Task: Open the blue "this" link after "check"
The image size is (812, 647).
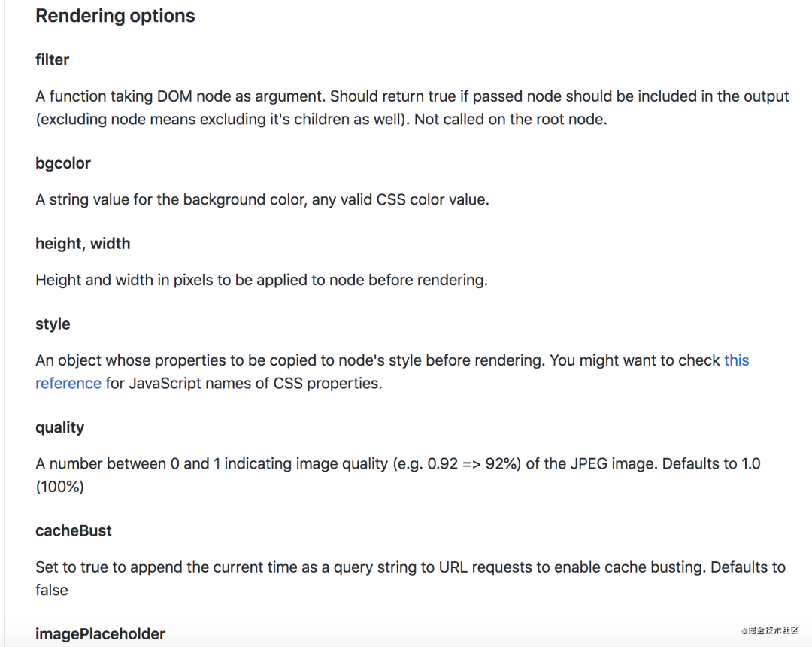Action: pyautogui.click(x=736, y=360)
